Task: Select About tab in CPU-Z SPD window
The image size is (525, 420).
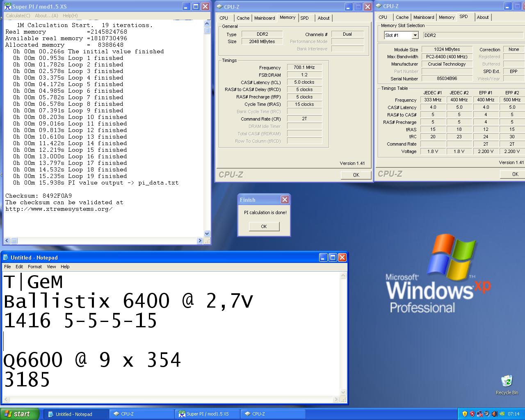Action: point(483,17)
